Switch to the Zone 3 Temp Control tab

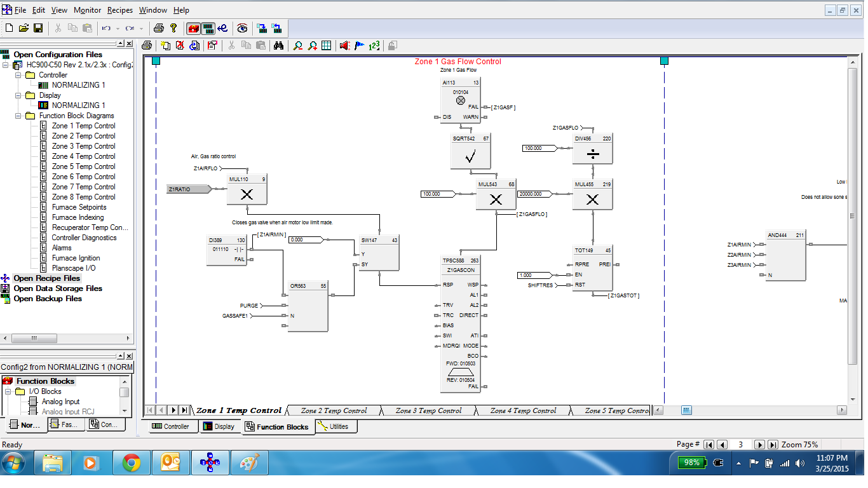(428, 410)
